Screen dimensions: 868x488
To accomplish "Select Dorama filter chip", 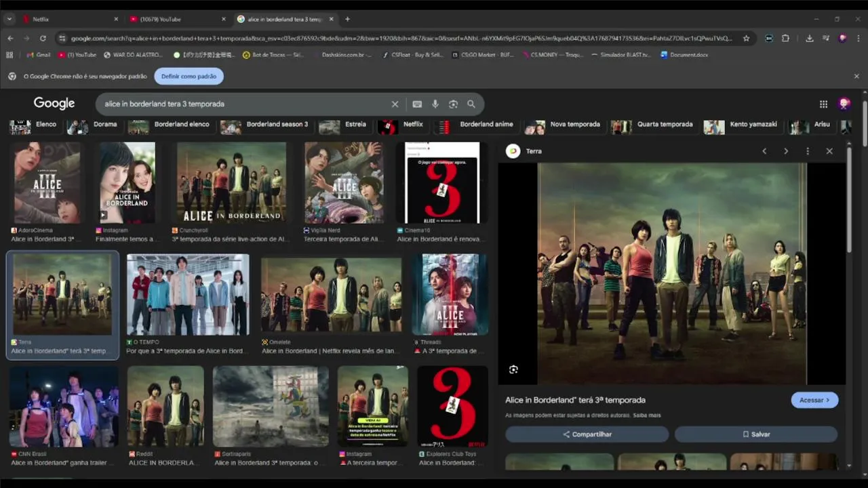I will [x=92, y=125].
